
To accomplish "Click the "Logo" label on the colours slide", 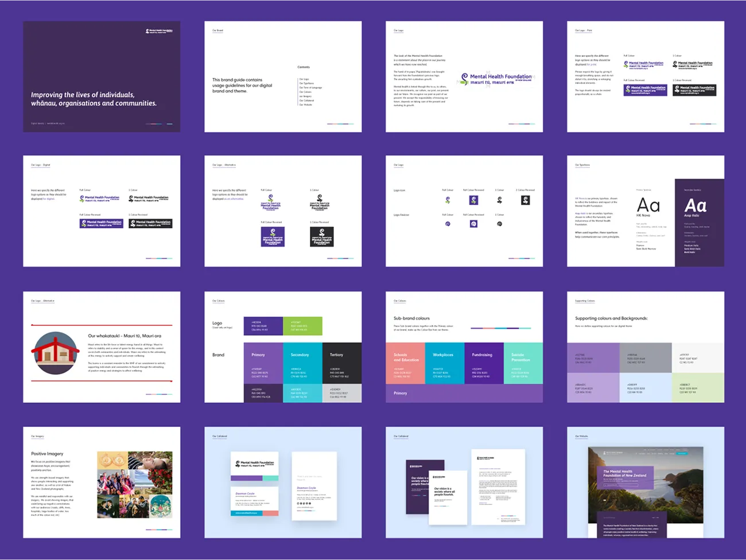I will click(217, 323).
